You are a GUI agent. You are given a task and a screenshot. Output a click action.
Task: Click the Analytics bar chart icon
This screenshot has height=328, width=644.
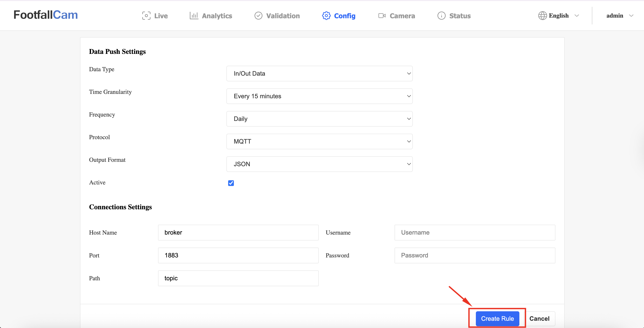coord(194,16)
